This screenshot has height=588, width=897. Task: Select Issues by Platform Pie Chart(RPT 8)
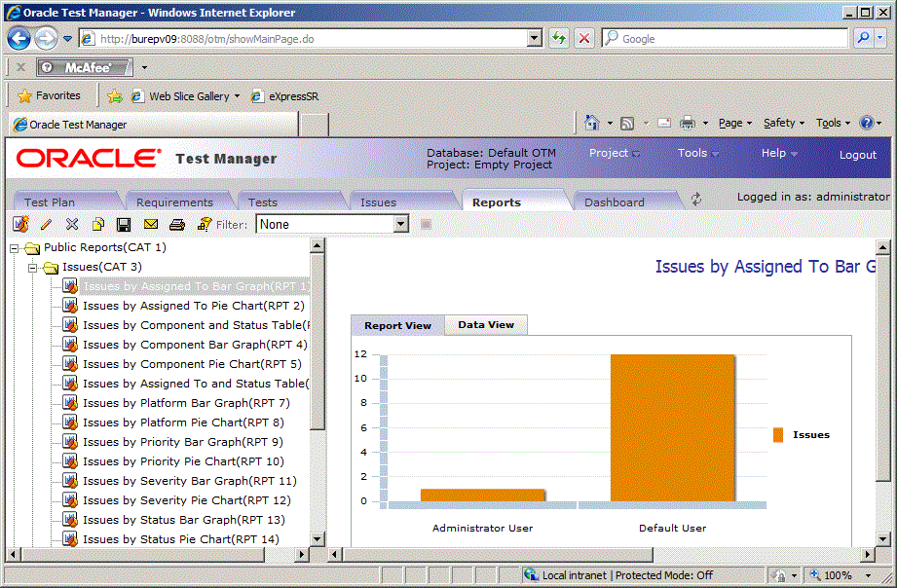[184, 423]
